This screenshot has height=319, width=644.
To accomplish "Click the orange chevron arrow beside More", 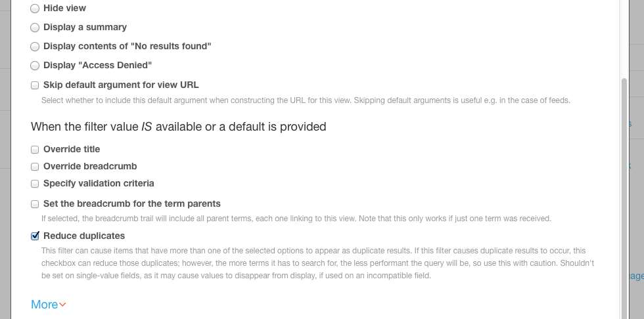I will coord(63,305).
